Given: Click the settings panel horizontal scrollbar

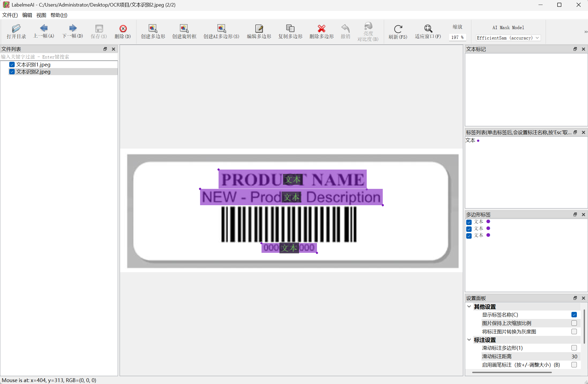Looking at the screenshot, I should click(x=512, y=372).
